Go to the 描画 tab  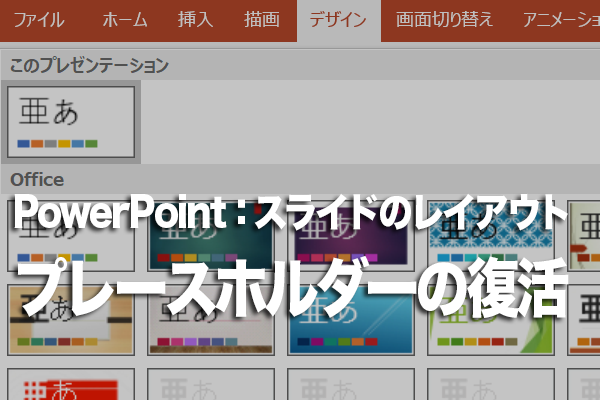(x=262, y=20)
